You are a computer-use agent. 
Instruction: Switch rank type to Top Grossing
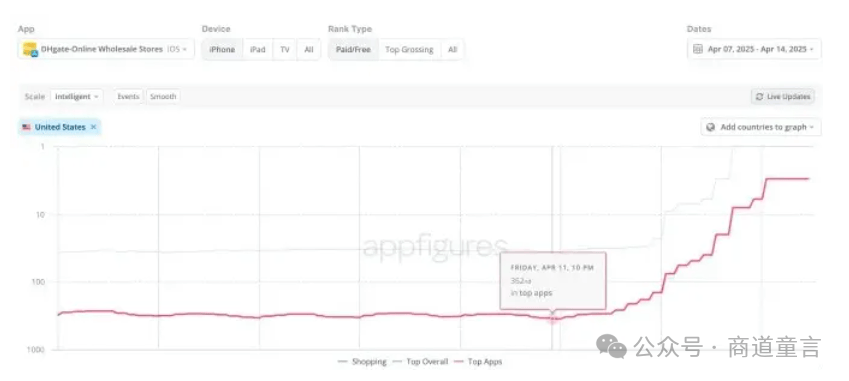pos(409,49)
